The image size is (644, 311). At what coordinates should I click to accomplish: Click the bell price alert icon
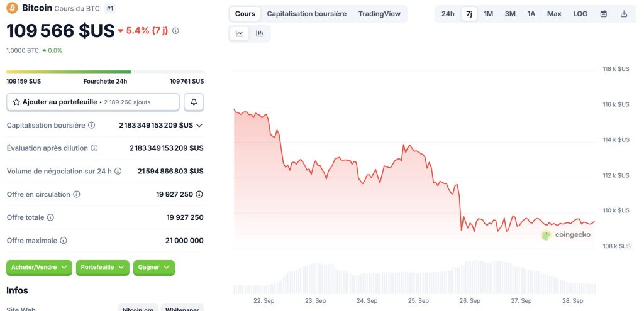[x=194, y=102]
